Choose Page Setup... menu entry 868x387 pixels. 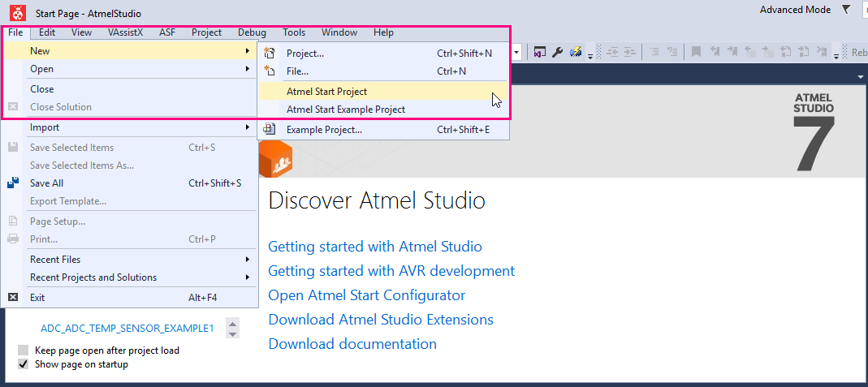tap(130, 221)
